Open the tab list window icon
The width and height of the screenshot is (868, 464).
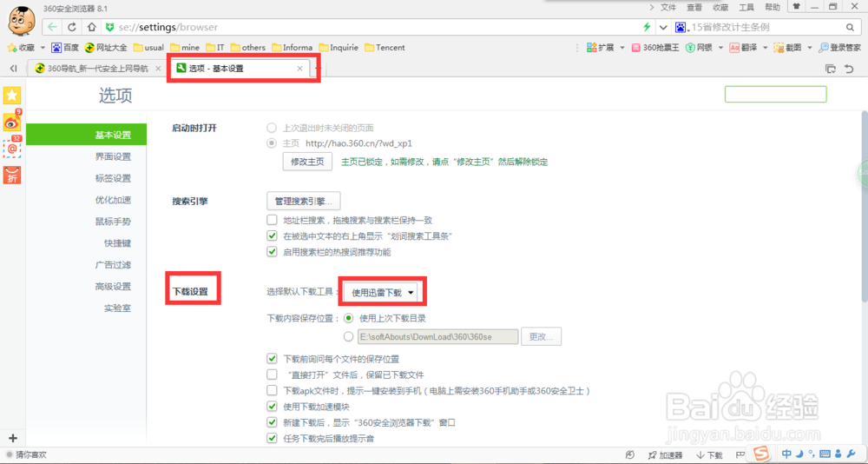831,69
